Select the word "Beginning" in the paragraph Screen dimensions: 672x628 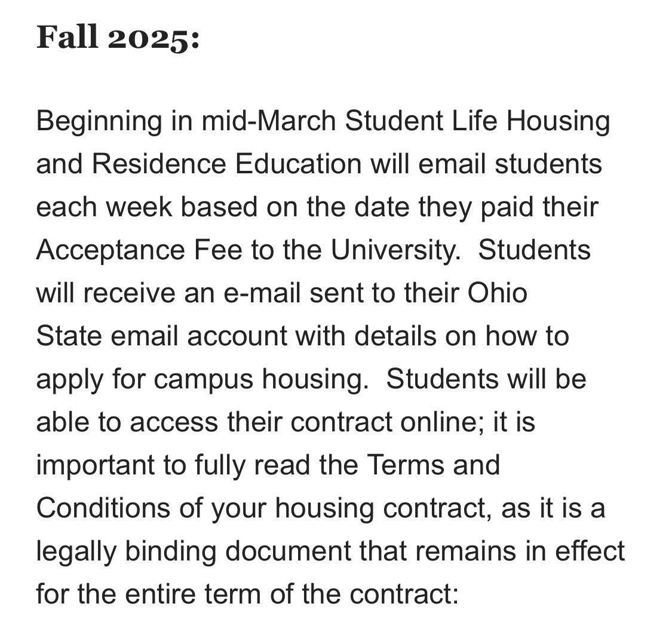[x=99, y=122]
